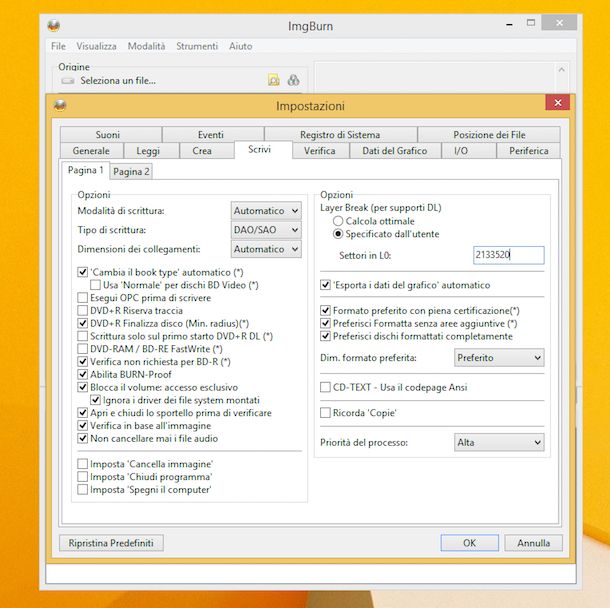Viewport: 610px width, 608px height.
Task: Click Ripristina Predefiniti button
Action: click(x=111, y=543)
